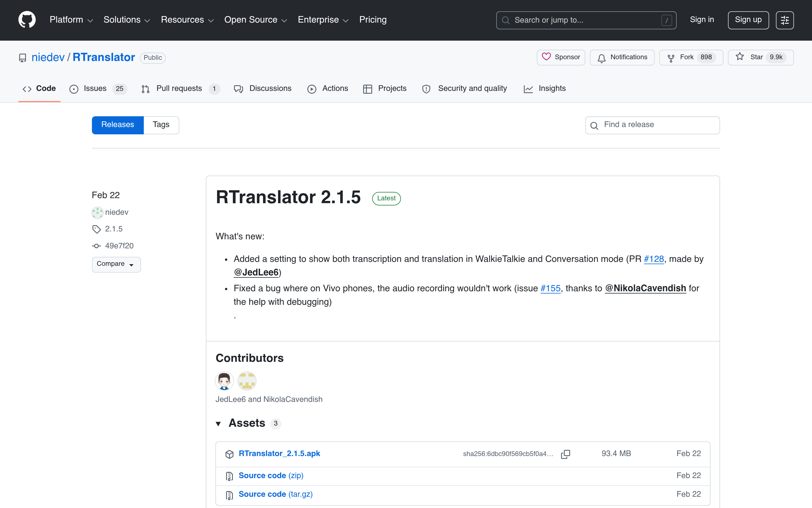Screen dimensions: 812x508
Task: Open the Issues tab
Action: pyautogui.click(x=98, y=89)
